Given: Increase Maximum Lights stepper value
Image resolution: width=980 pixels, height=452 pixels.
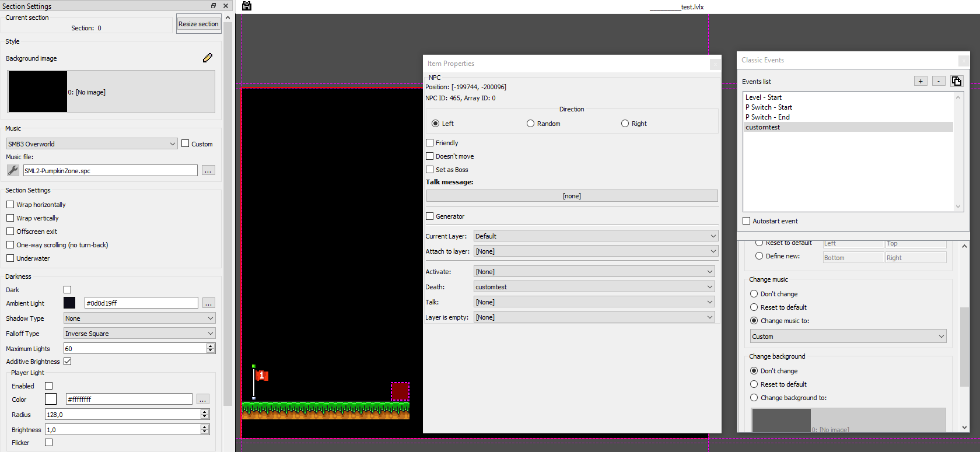Looking at the screenshot, I should (x=211, y=346).
